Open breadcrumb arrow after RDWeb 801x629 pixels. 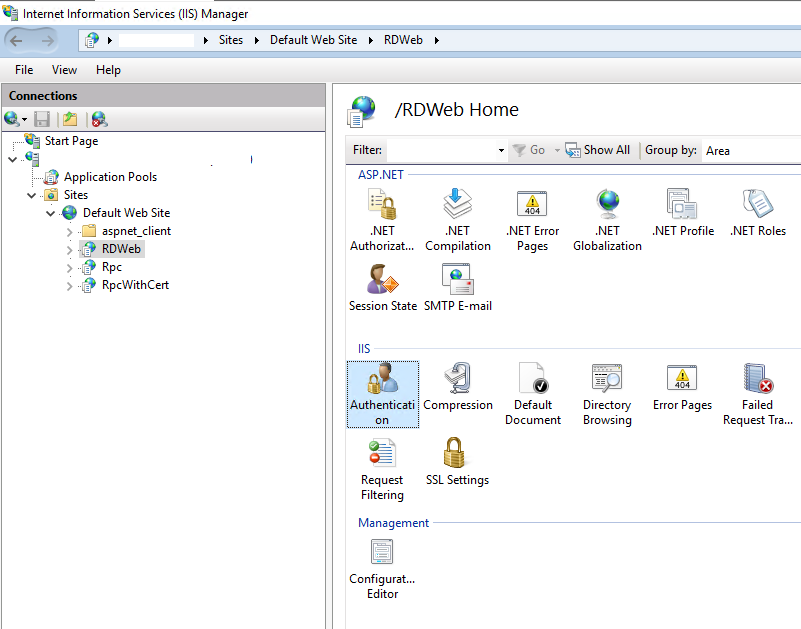437,40
